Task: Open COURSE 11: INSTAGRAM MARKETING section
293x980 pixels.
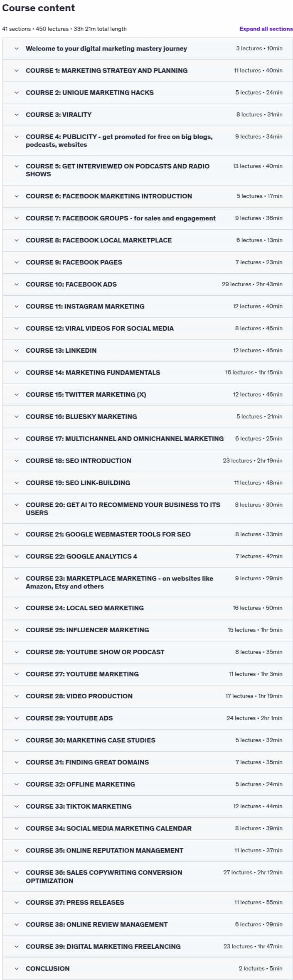Action: [148, 307]
